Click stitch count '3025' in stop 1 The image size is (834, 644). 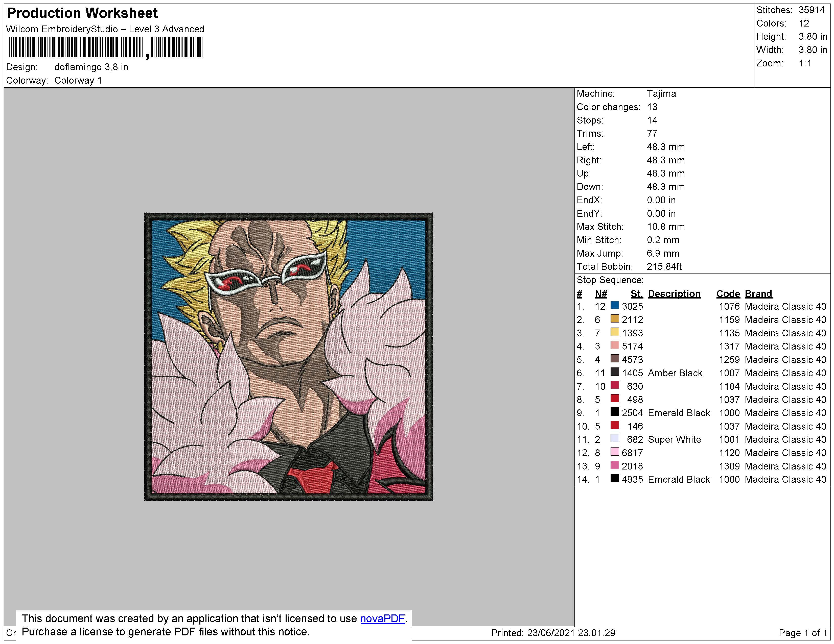coord(632,306)
